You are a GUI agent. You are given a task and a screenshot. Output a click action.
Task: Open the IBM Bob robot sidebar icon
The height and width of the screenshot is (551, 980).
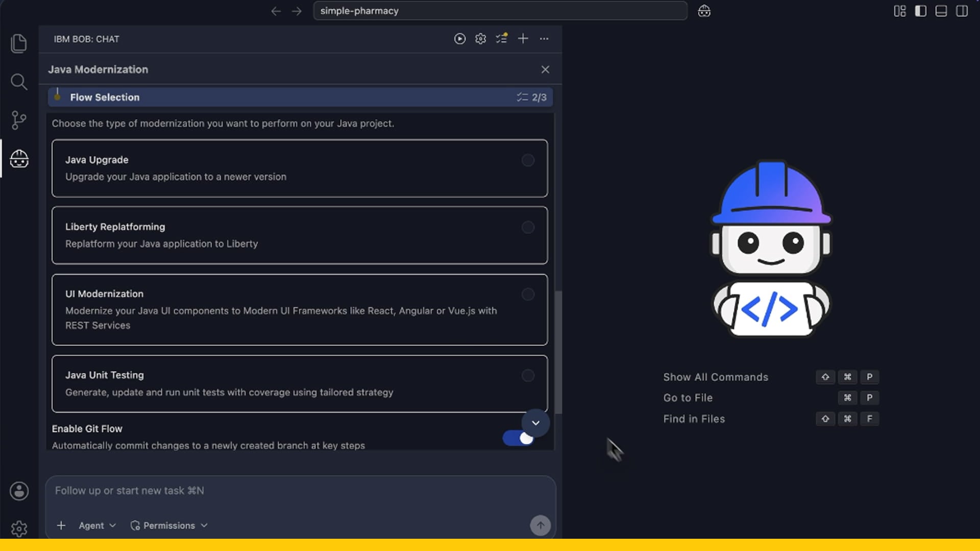[x=19, y=159]
